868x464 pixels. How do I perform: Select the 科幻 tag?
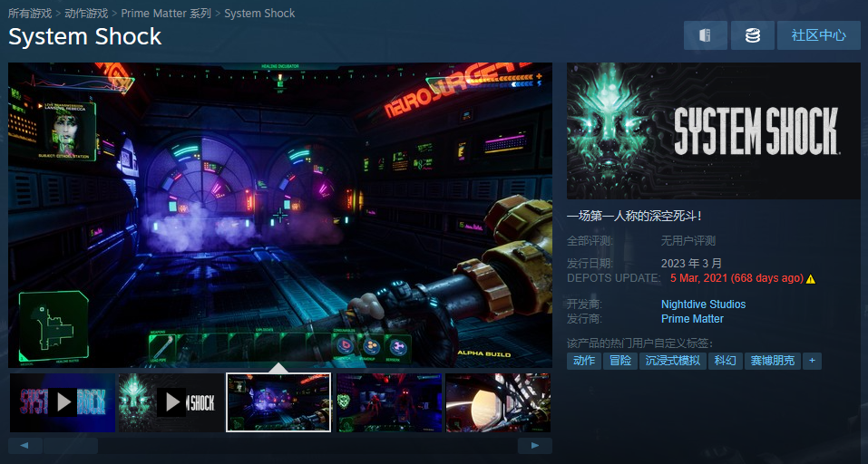[726, 361]
